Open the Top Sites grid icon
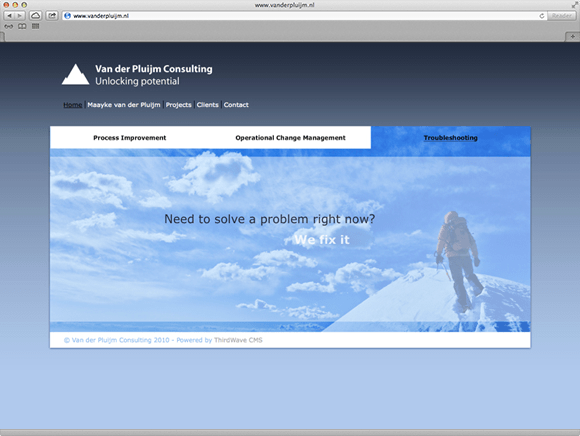580x436 pixels. [36, 26]
